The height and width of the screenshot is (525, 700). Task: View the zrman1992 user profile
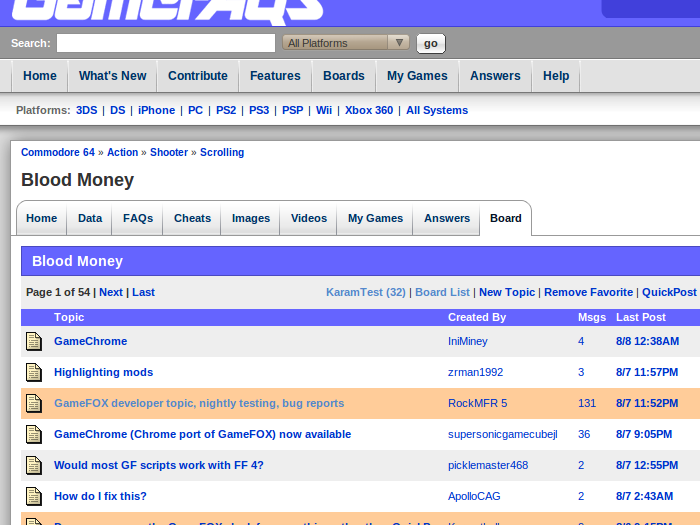(475, 372)
